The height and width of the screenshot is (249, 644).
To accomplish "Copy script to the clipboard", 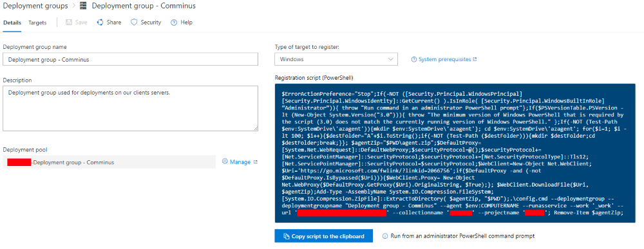I will point(324,236).
